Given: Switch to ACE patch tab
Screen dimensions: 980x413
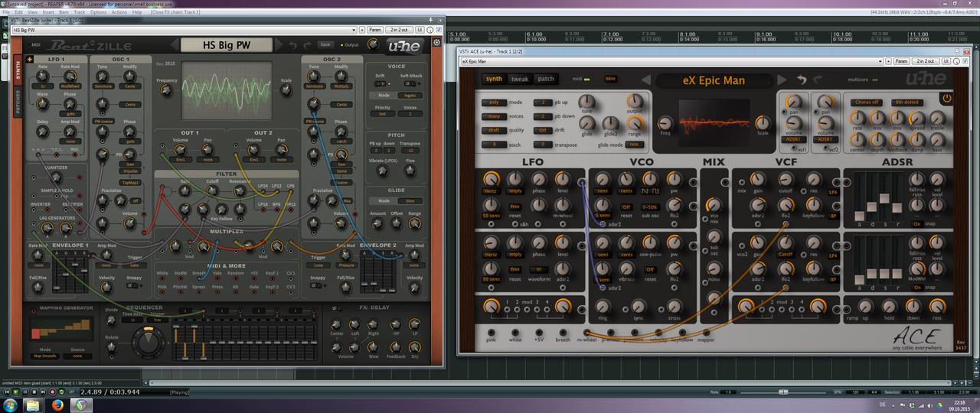Looking at the screenshot, I should pyautogui.click(x=545, y=79).
